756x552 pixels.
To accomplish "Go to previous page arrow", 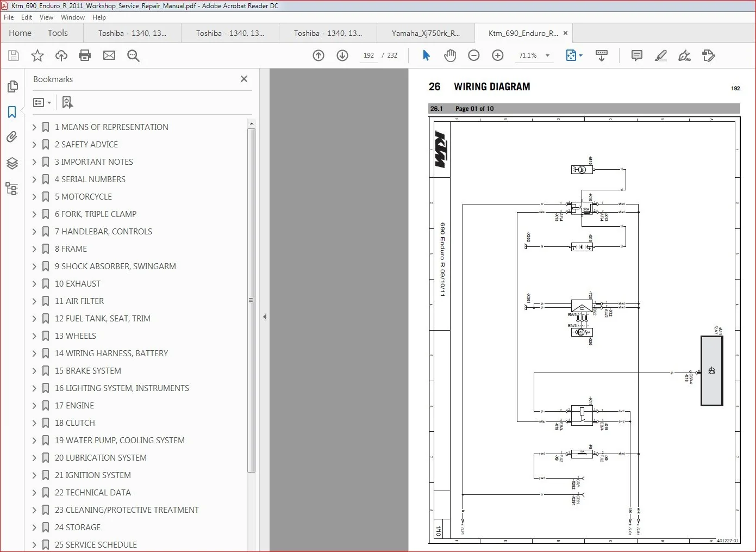I will 318,55.
